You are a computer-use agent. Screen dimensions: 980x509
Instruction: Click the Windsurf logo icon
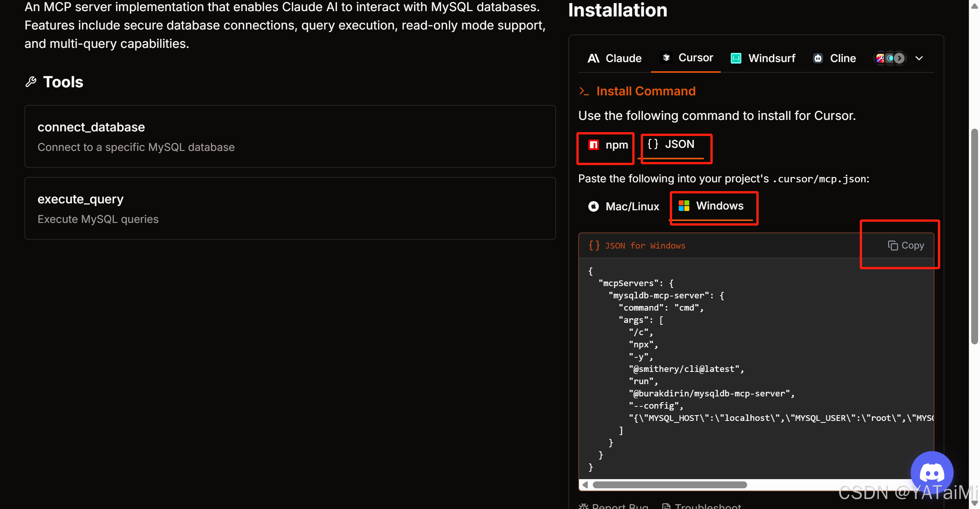tap(736, 58)
